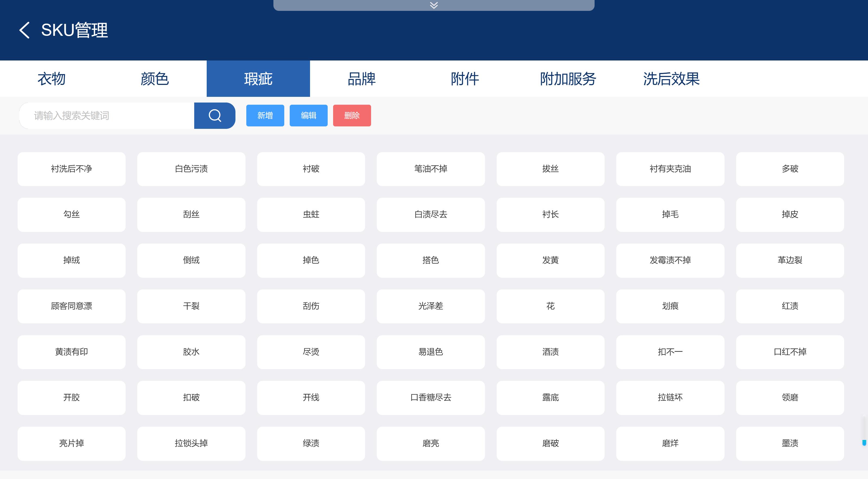Click the 编辑 button
The width and height of the screenshot is (868, 479).
click(308, 116)
